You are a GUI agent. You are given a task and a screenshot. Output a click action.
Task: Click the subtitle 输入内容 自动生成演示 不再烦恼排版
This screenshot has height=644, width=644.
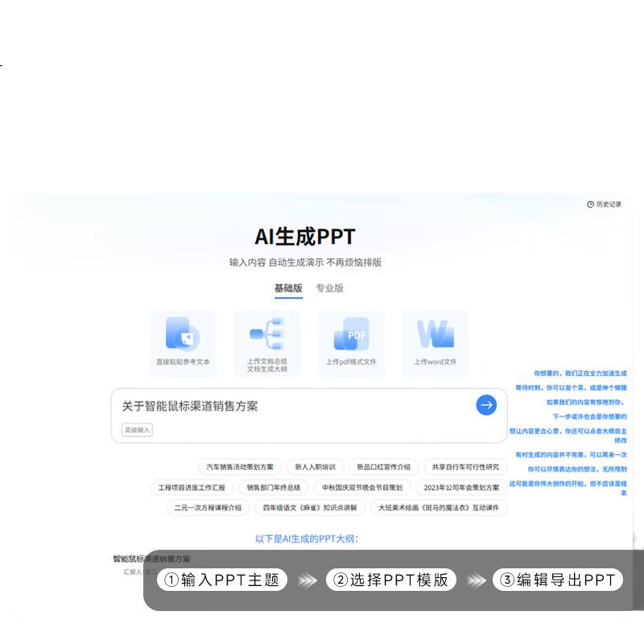pyautogui.click(x=306, y=262)
